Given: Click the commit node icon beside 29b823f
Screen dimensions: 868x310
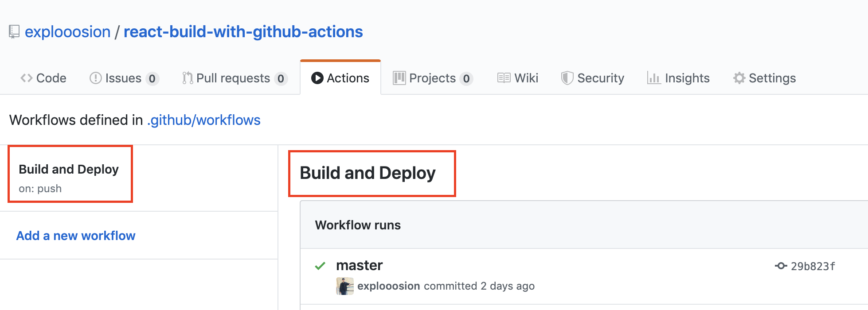Looking at the screenshot, I should [781, 266].
